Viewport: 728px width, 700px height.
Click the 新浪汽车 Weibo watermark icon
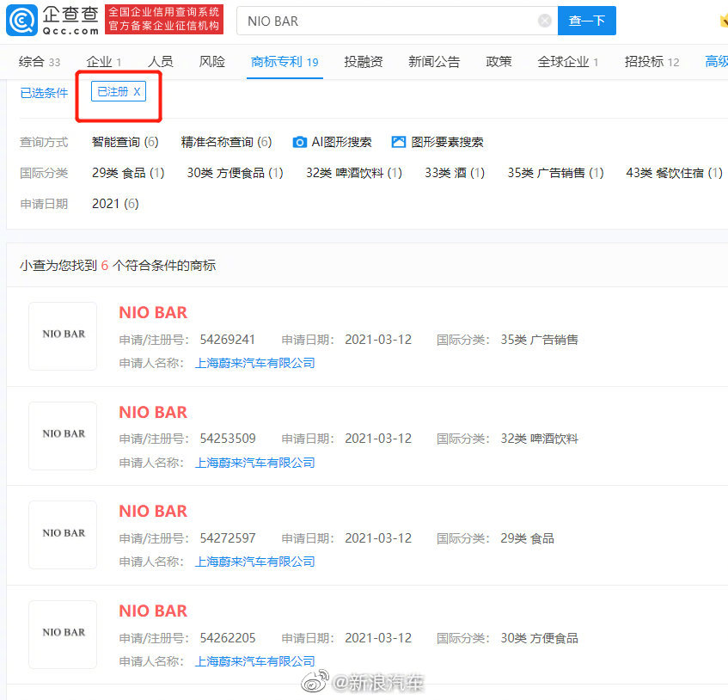pos(316,680)
